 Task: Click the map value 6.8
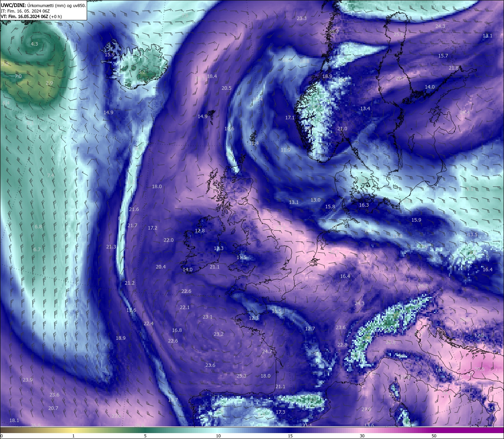coord(38,226)
